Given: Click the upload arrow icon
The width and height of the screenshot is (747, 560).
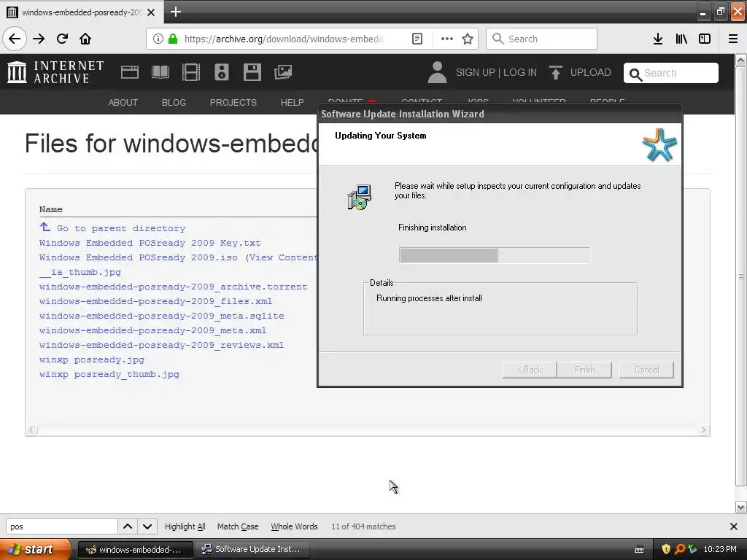Looking at the screenshot, I should 555,72.
